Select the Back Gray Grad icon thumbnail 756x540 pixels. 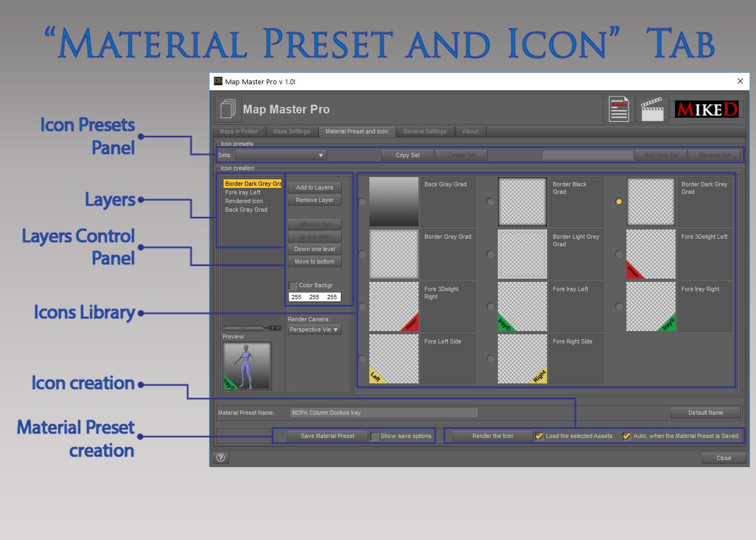point(393,201)
